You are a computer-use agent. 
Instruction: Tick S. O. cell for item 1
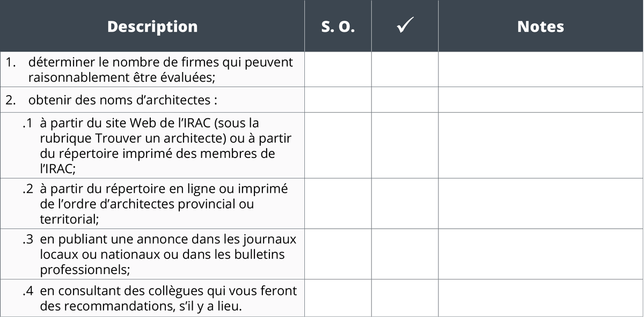[338, 69]
